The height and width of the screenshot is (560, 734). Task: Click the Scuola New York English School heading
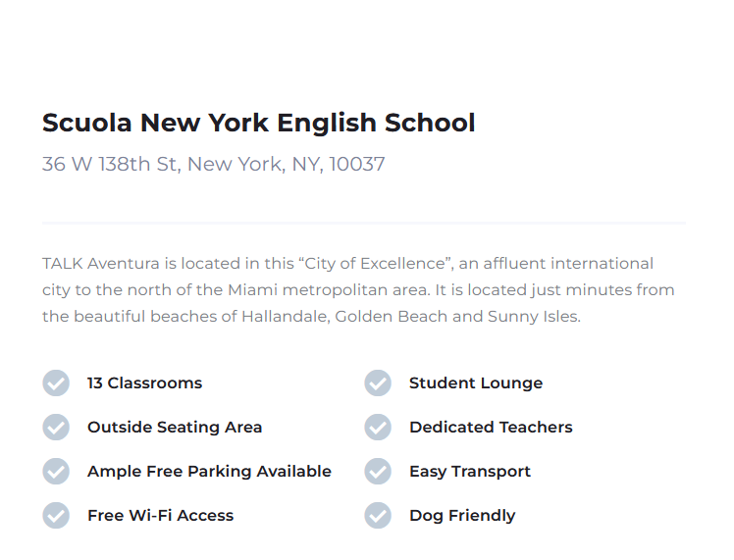click(x=259, y=123)
